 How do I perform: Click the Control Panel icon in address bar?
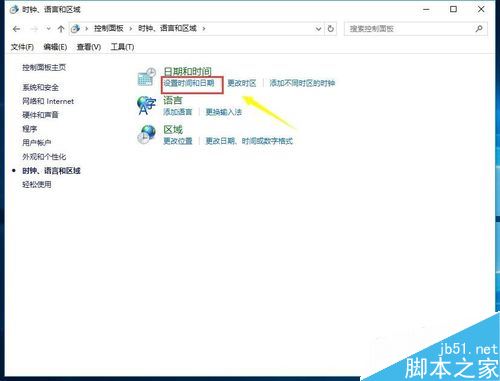76,29
